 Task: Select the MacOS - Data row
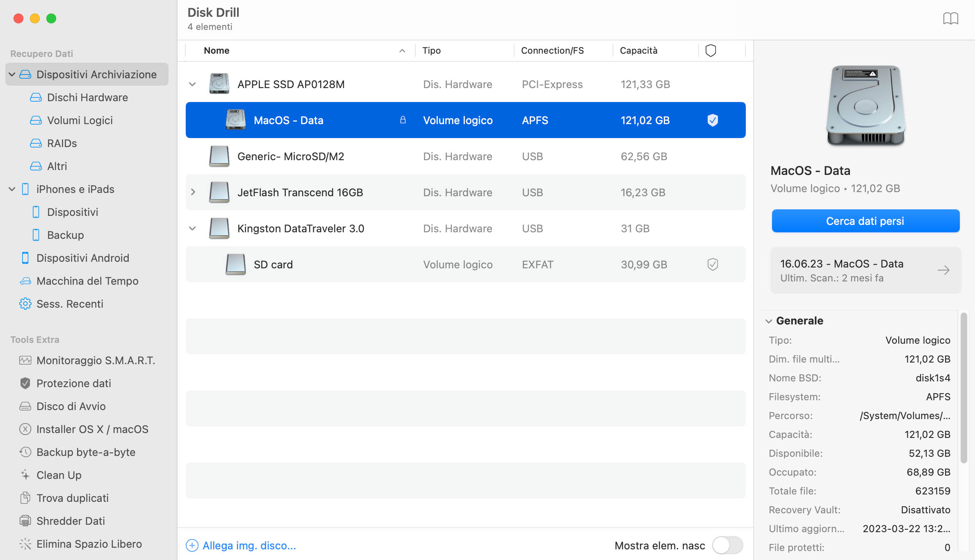click(x=465, y=120)
